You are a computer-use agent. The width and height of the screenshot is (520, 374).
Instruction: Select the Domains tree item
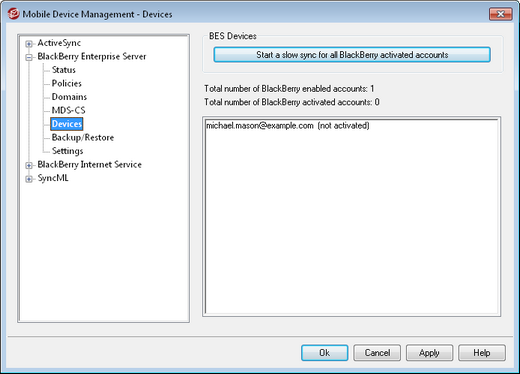[69, 97]
